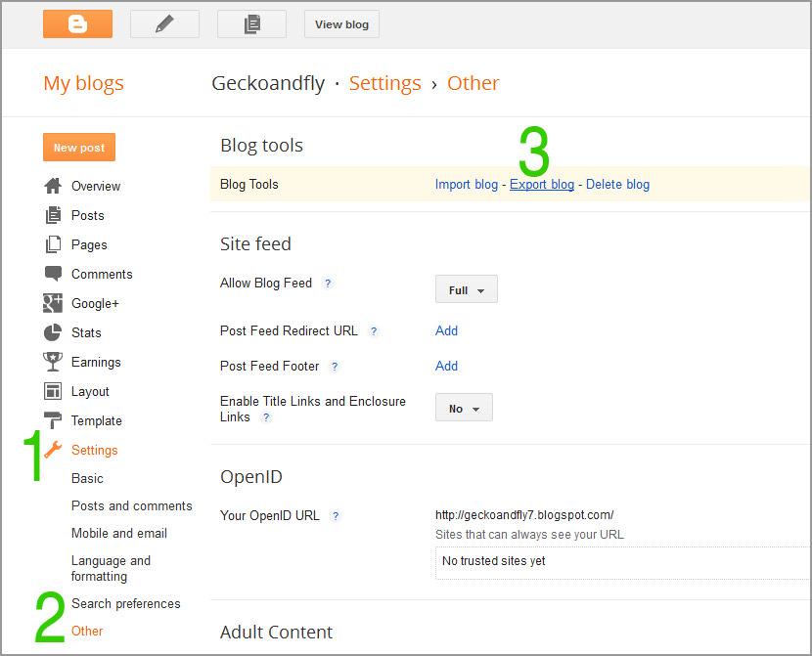
Task: Open Posts and comments settings
Action: point(131,506)
